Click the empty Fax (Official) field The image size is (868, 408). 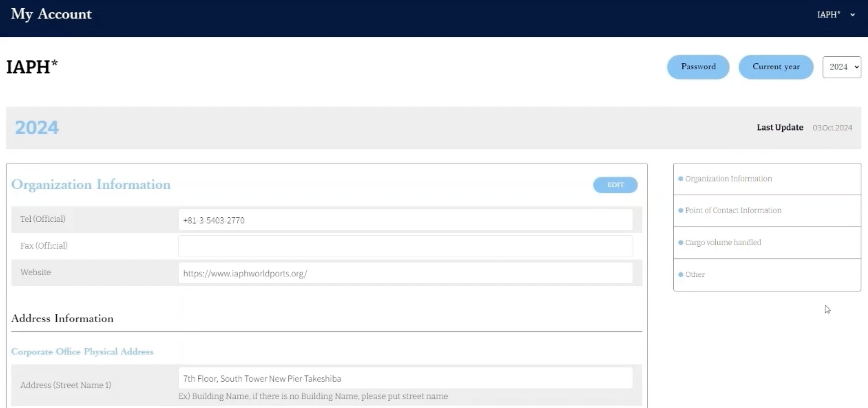click(405, 246)
